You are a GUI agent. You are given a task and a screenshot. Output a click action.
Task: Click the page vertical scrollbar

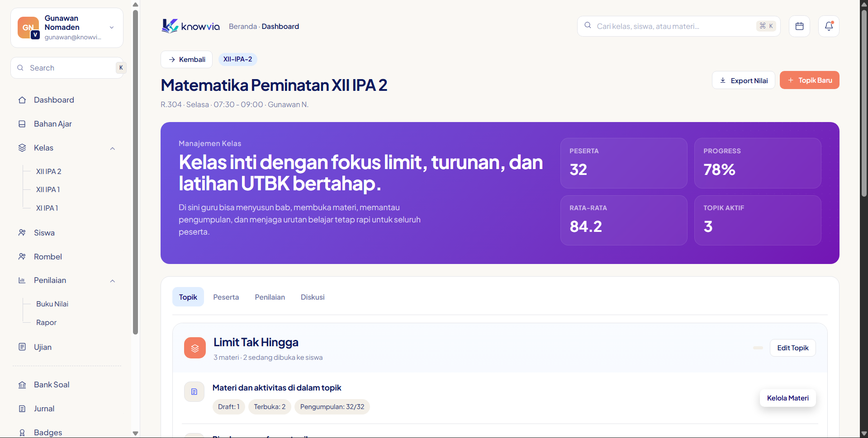click(x=864, y=104)
